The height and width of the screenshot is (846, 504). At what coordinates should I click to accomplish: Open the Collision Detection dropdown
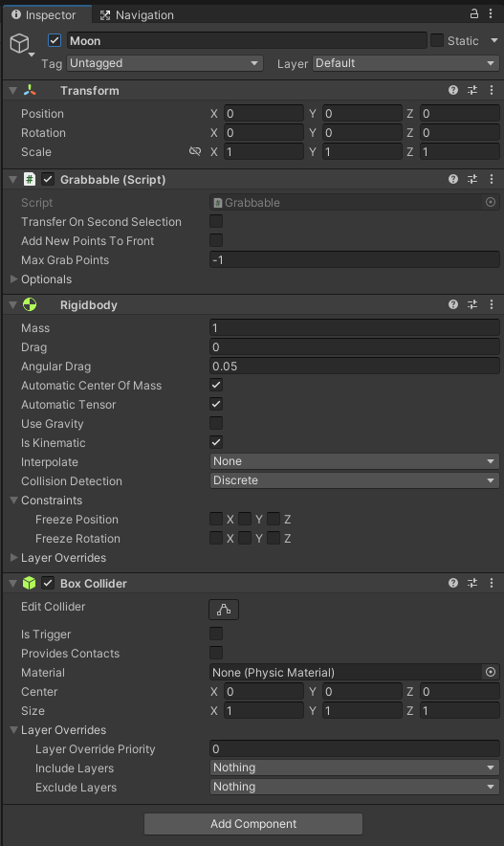pyautogui.click(x=354, y=480)
